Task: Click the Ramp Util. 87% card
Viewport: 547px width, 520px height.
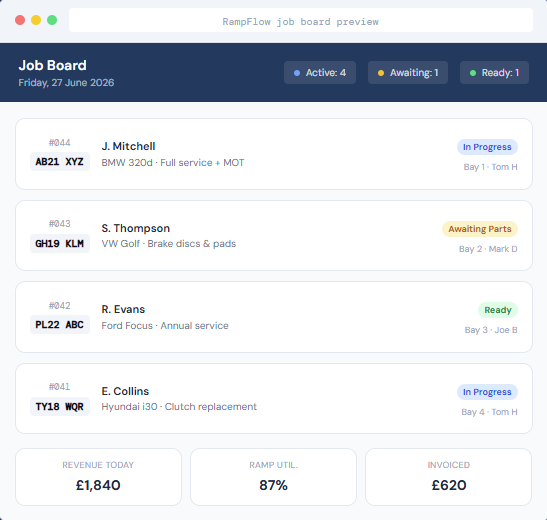Action: click(274, 477)
